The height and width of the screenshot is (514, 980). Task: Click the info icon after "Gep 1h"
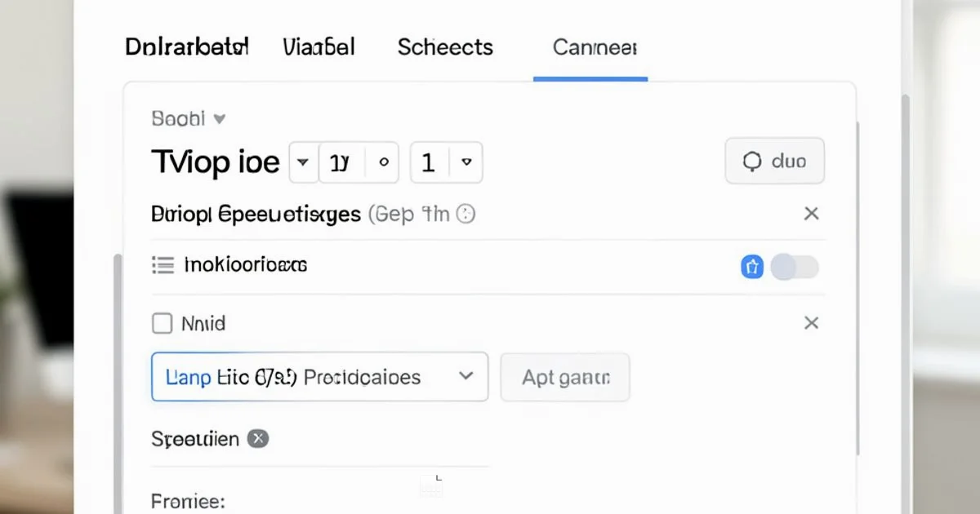465,215
